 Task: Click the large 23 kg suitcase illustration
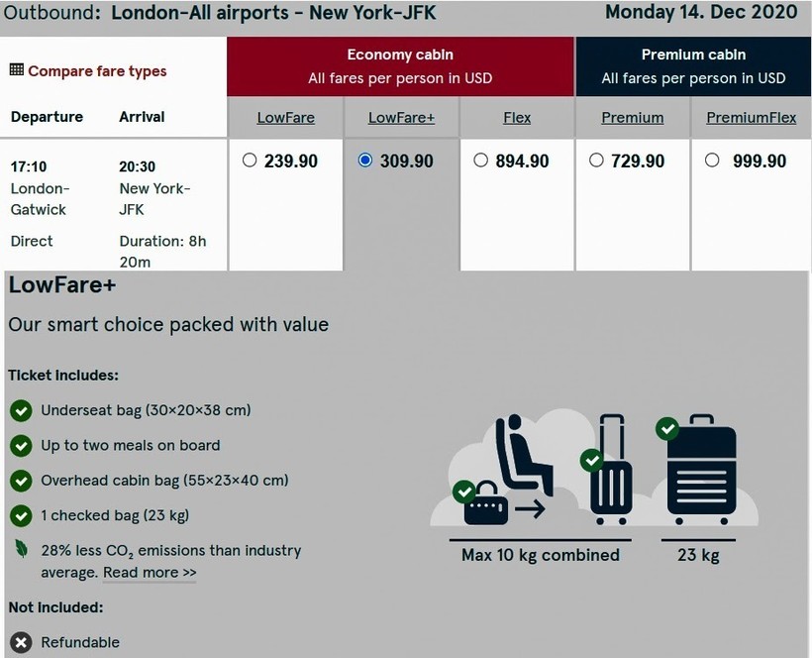coord(700,474)
